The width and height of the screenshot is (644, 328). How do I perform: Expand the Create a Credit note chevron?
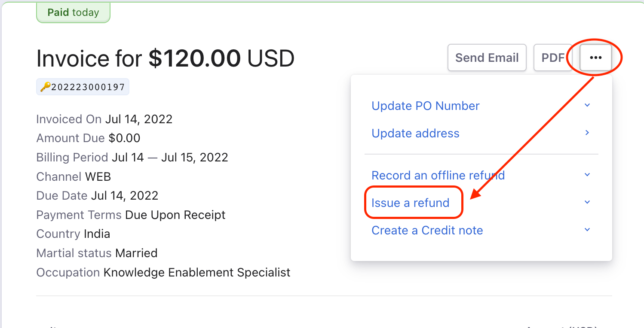587,230
